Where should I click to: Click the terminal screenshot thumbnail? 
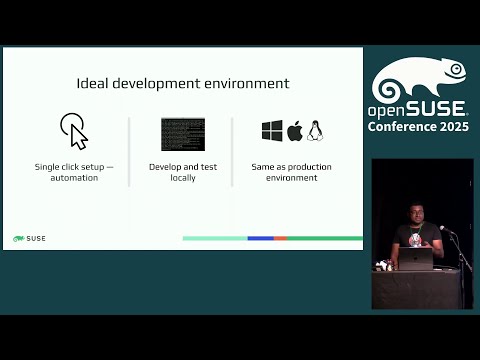(183, 134)
